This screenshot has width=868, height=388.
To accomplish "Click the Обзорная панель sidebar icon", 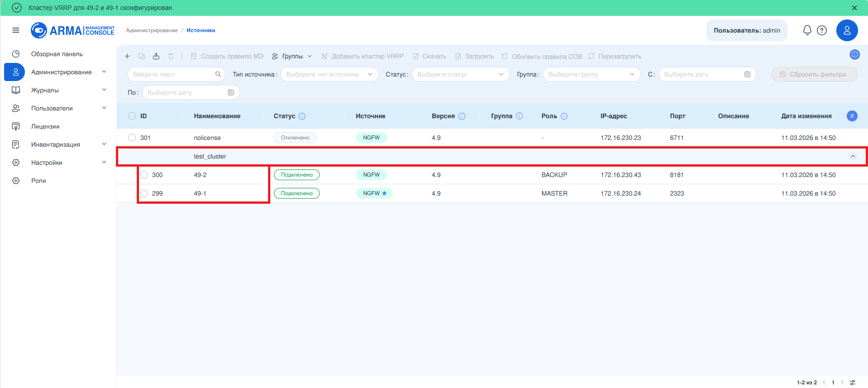I will coord(16,54).
